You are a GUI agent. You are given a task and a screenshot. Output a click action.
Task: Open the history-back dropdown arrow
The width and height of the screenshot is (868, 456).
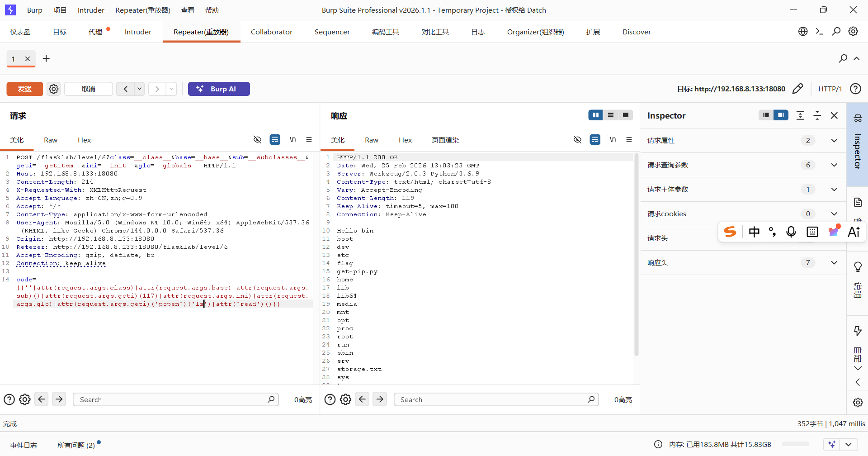coord(140,89)
